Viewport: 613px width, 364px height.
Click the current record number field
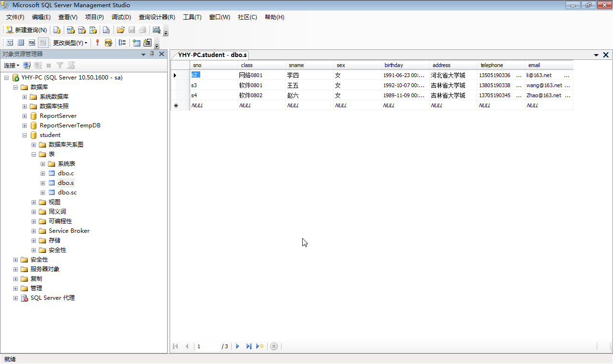207,346
